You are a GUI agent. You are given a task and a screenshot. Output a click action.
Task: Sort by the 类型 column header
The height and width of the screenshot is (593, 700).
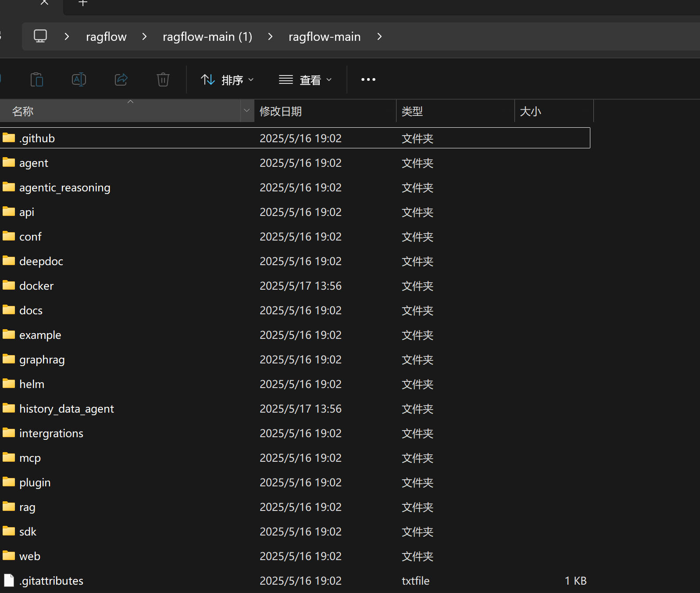click(x=455, y=111)
